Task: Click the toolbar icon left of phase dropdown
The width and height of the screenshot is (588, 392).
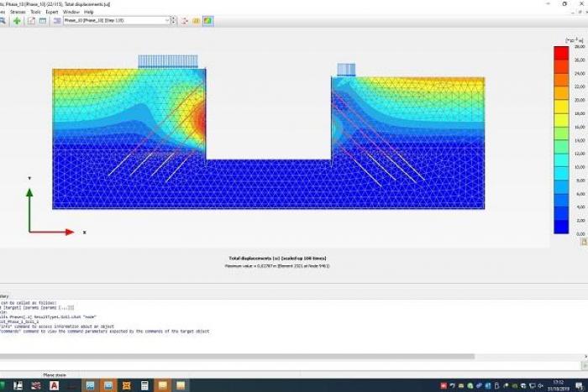Action: click(56, 20)
